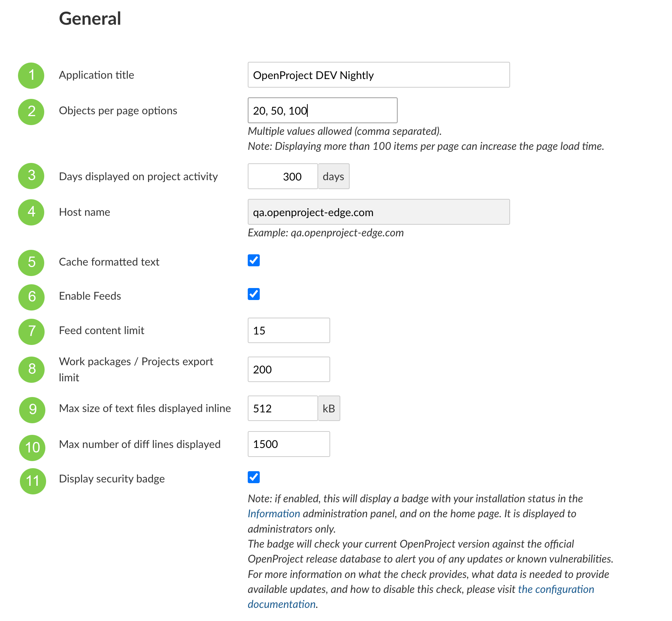672x621 pixels.
Task: Click the Work packages export limit field
Action: (289, 369)
